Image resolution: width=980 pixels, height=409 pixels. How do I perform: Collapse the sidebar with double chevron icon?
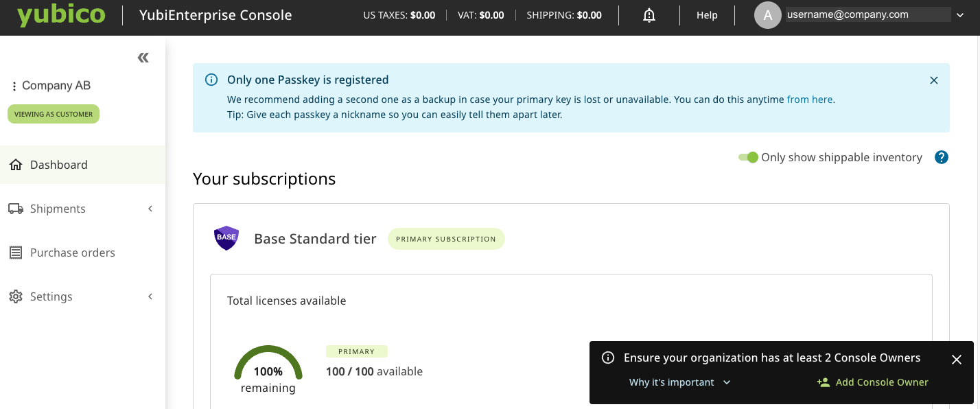point(143,58)
